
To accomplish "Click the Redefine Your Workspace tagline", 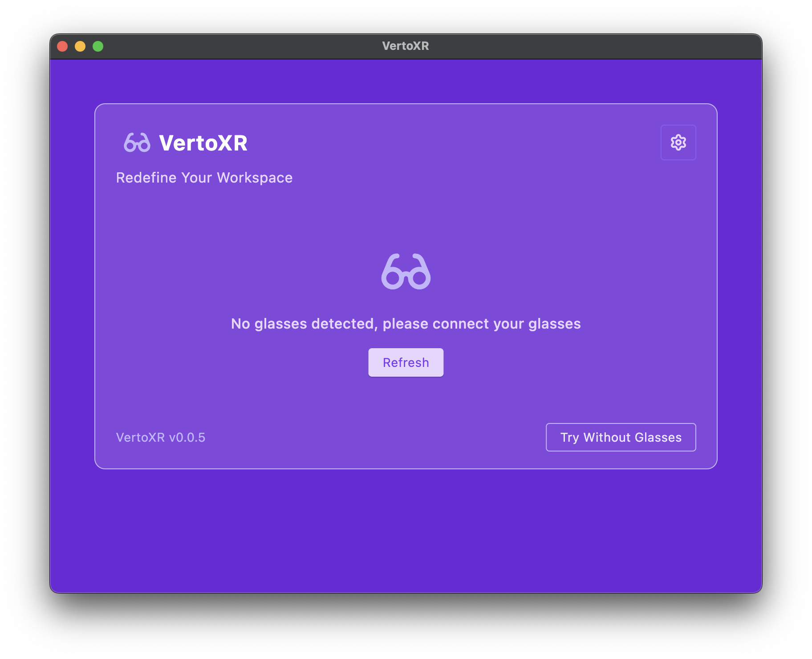I will 204,178.
